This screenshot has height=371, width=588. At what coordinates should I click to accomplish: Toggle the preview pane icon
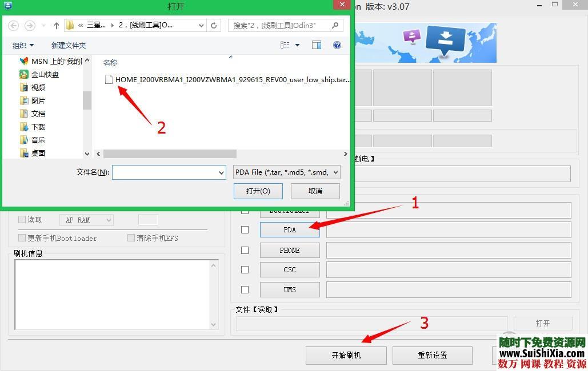tap(317, 45)
